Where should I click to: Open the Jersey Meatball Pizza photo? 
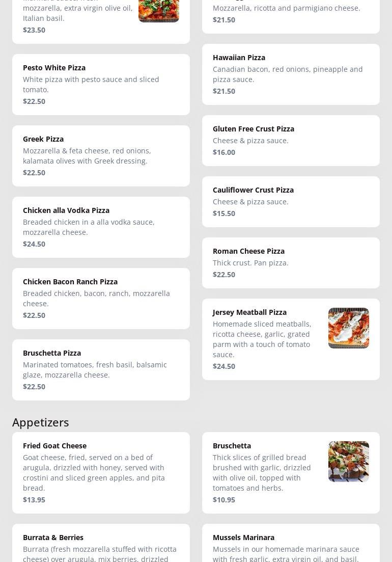(x=348, y=328)
